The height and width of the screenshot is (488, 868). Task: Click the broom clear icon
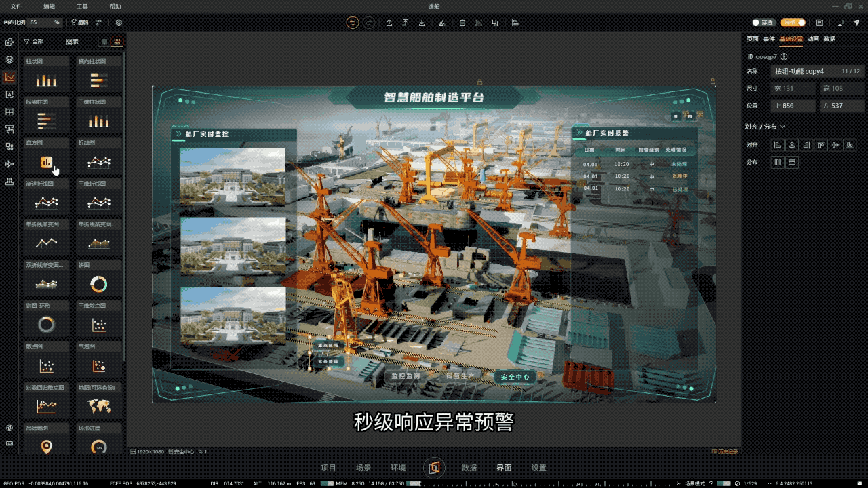(442, 22)
